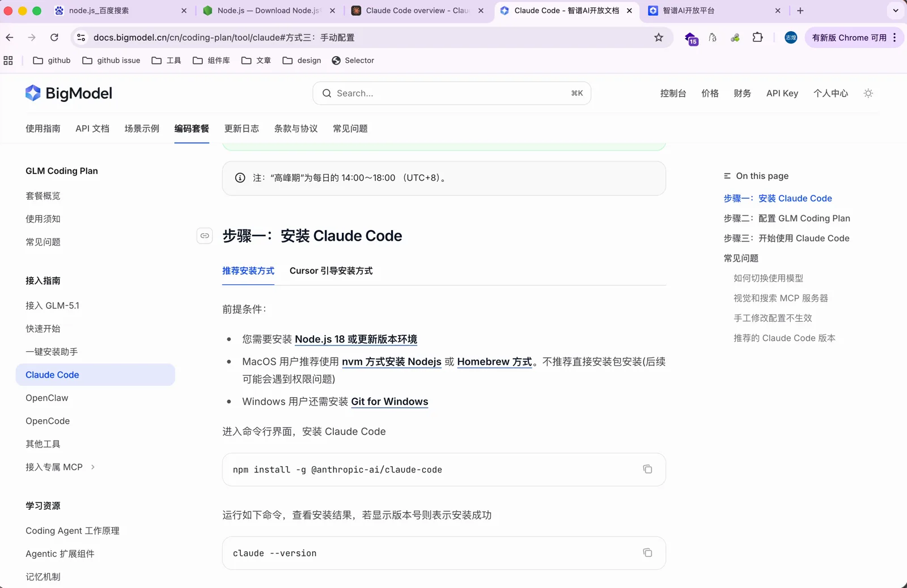
Task: Open the 价格 link
Action: 710,93
